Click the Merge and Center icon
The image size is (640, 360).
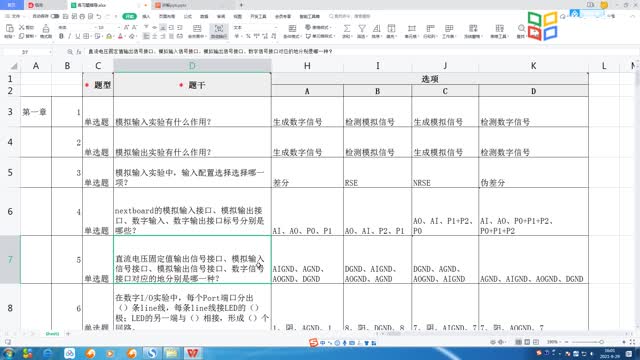pyautogui.click(x=197, y=28)
